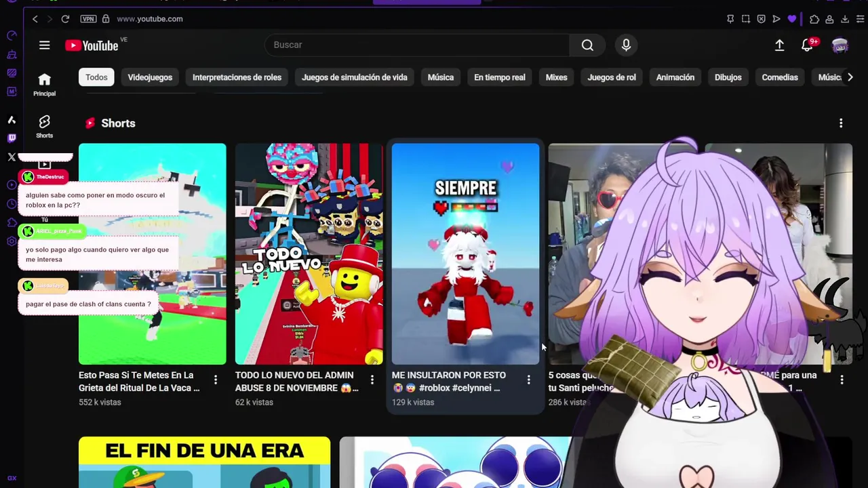
Task: Toggle the VPN badge in address bar
Action: coord(87,19)
